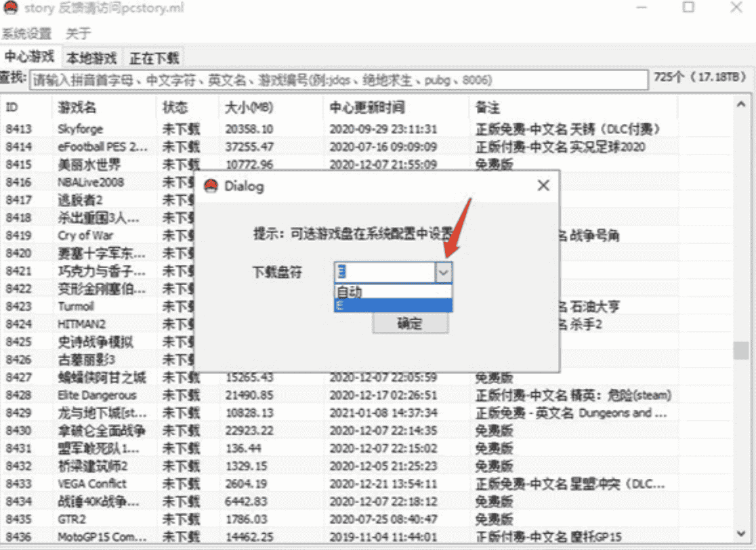
Task: Close the Dialog popup window
Action: pos(543,186)
